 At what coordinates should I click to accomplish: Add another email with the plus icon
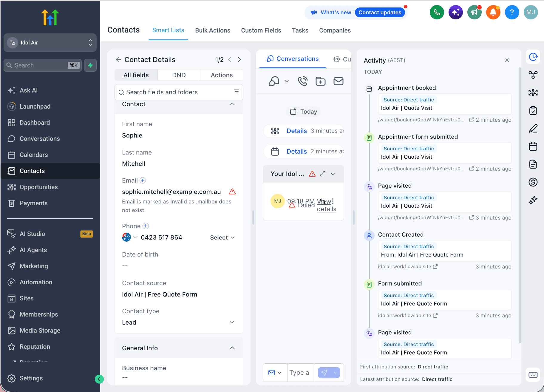click(143, 180)
